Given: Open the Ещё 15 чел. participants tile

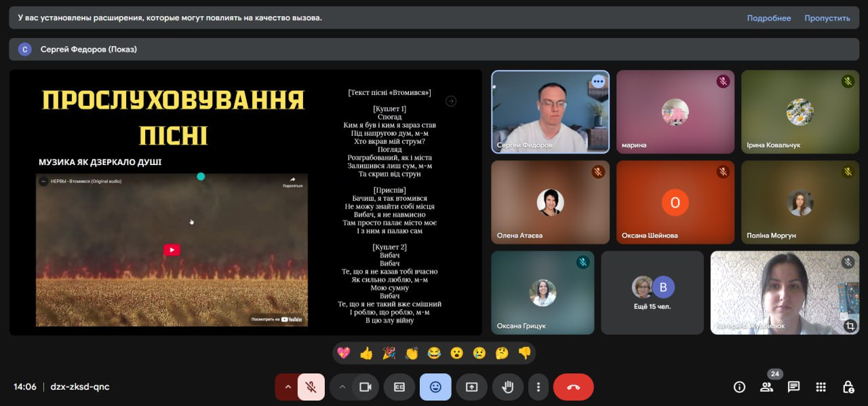Looking at the screenshot, I should 652,293.
